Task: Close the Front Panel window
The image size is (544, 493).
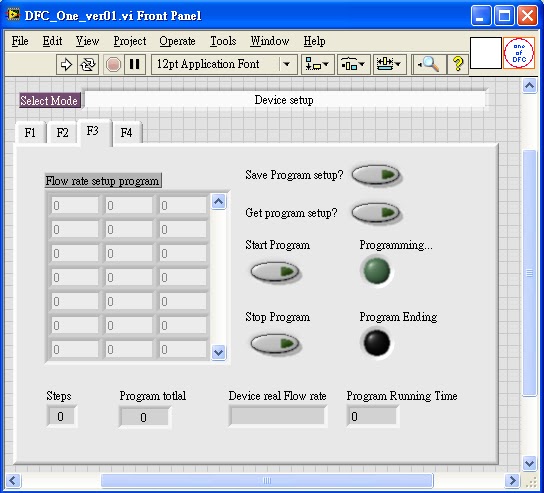Action: coord(527,16)
